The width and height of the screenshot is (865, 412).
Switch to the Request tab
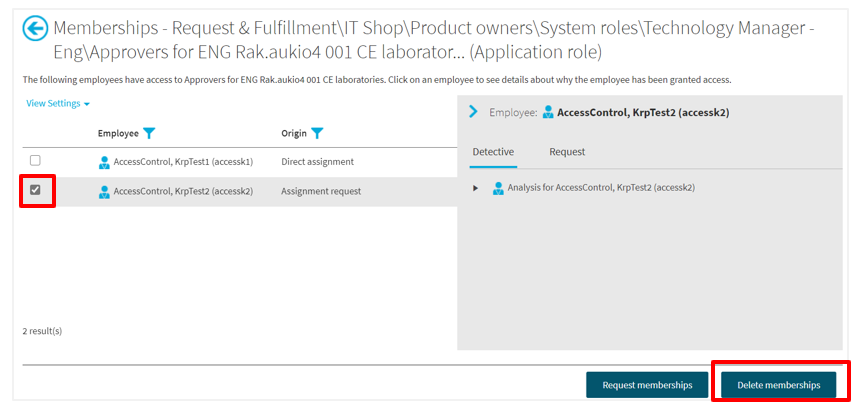point(567,152)
